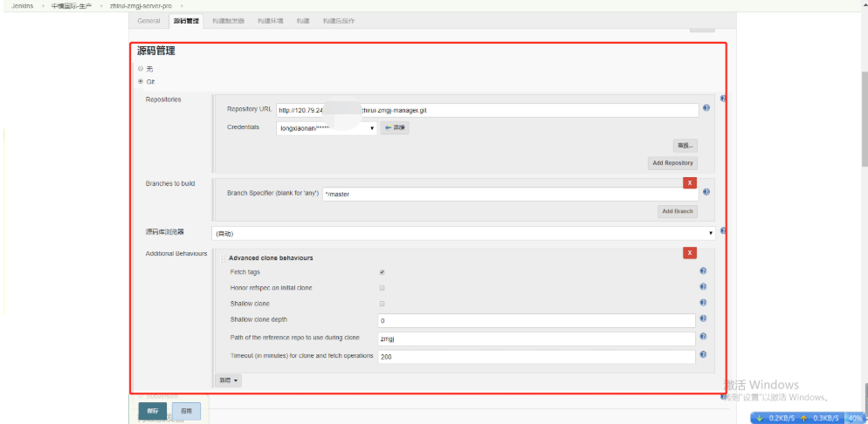Switch to the 构建后操作 tab
868x424 pixels.
click(339, 21)
